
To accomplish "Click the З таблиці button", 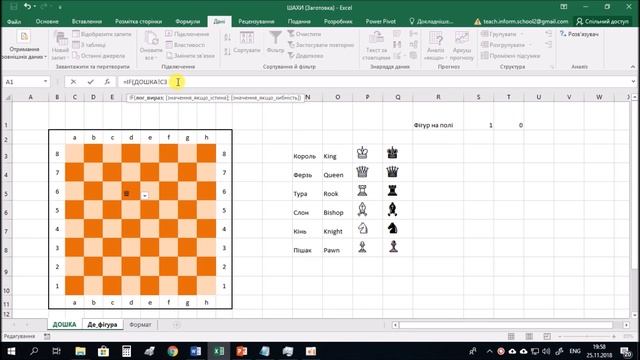I will 89,45.
